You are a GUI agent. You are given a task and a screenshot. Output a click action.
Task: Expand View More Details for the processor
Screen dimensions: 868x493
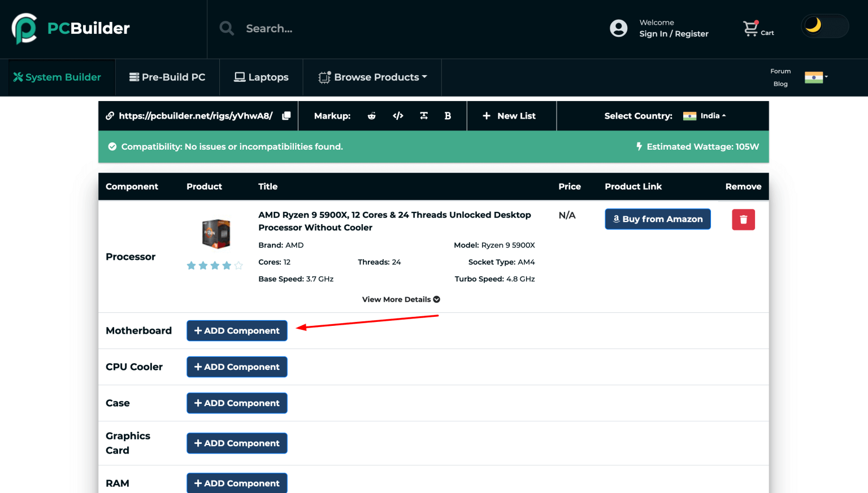tap(401, 299)
